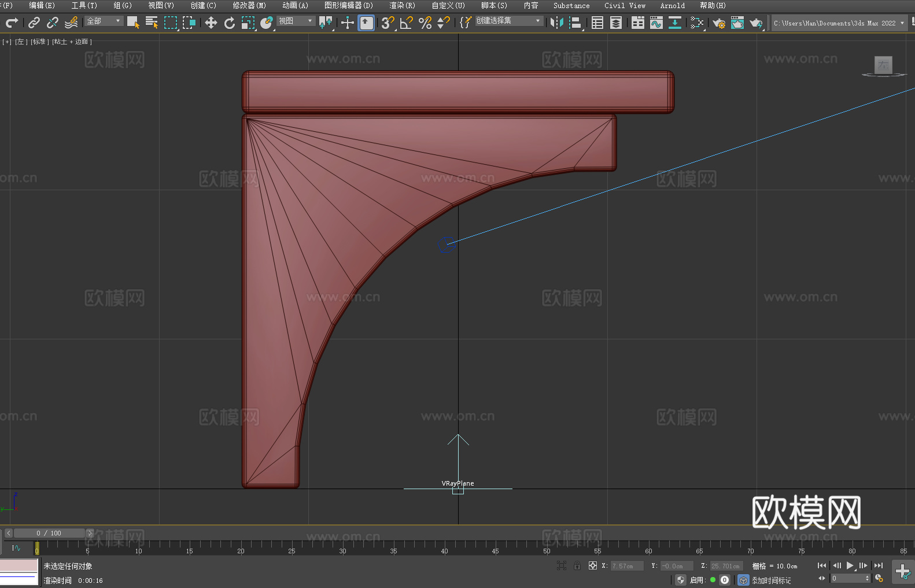Click the pink color swatch in status bar
The height and width of the screenshot is (588, 915).
click(19, 565)
